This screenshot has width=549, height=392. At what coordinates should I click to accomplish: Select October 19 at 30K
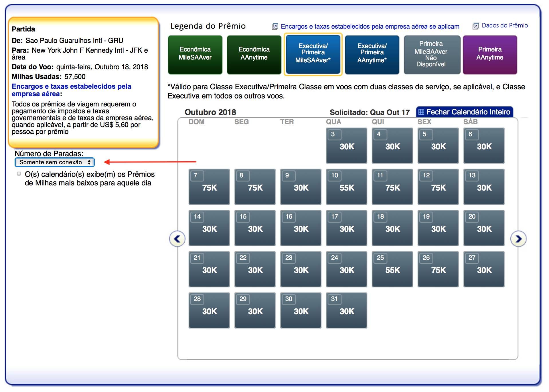438,228
